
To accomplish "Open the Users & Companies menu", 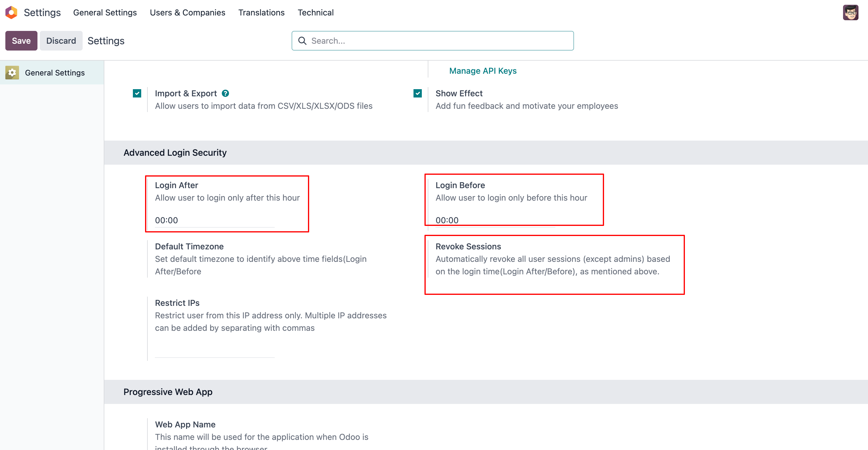I will click(187, 12).
